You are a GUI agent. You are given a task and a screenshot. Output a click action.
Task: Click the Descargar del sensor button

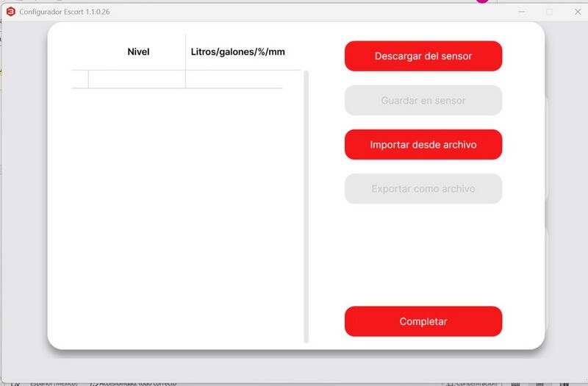[423, 56]
